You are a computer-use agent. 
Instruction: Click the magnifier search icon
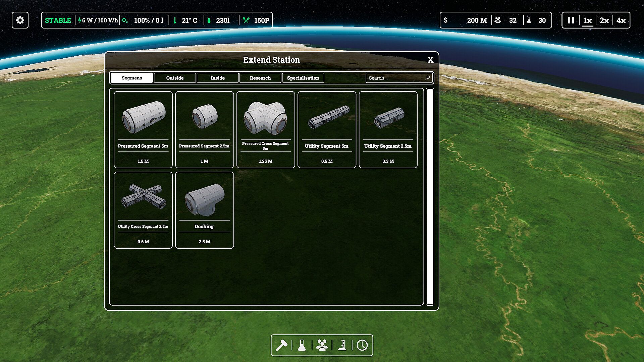428,78
